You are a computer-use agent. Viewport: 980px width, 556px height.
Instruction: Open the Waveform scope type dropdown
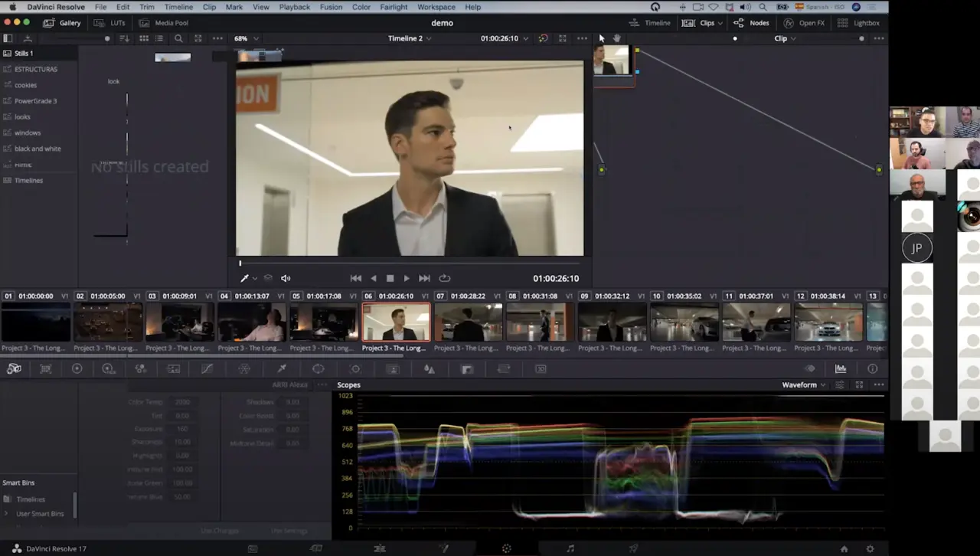[x=803, y=384]
